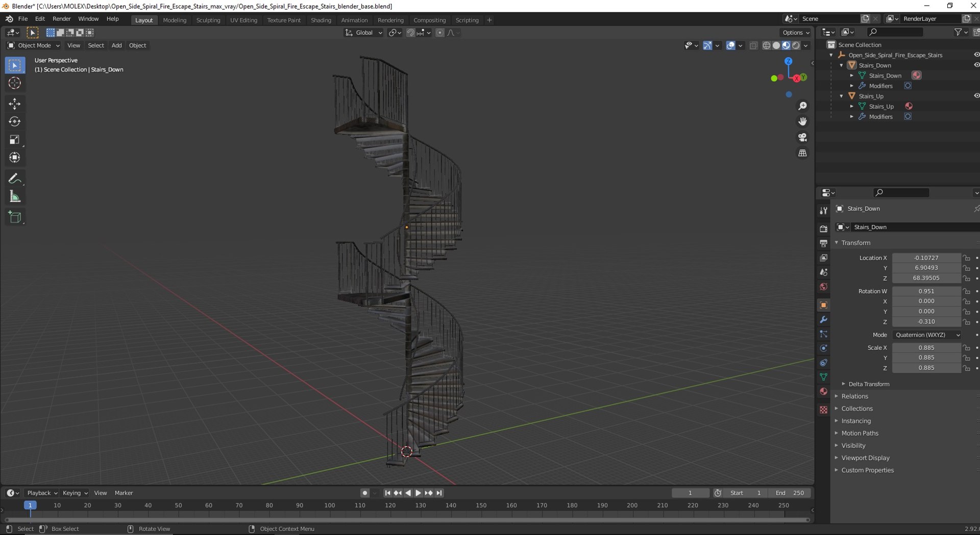Toggle camera view icon
Screen dimensions: 980x535
pos(802,137)
